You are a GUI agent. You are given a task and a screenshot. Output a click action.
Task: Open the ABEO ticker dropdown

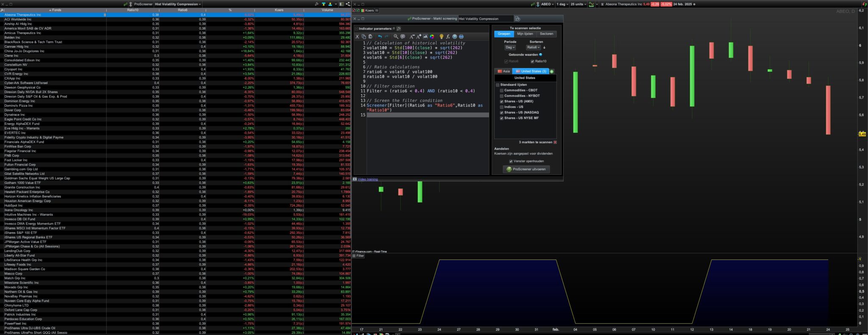click(x=548, y=4)
